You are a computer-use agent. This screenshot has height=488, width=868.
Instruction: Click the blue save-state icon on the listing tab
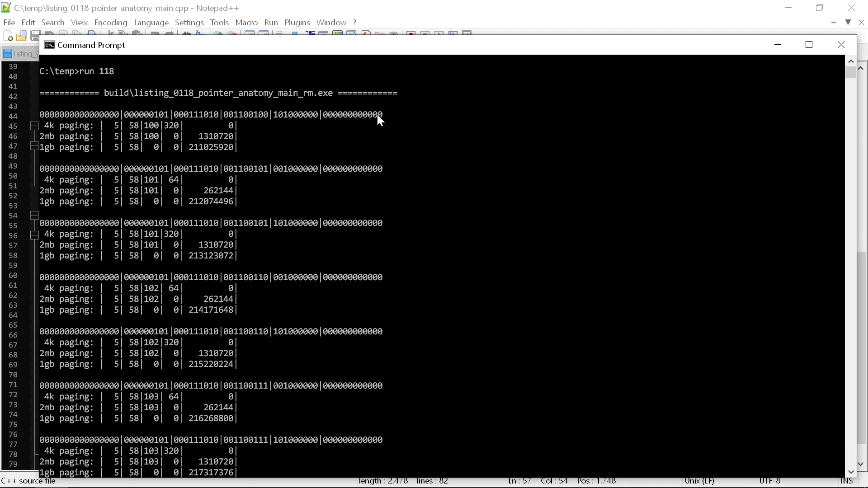(7, 54)
